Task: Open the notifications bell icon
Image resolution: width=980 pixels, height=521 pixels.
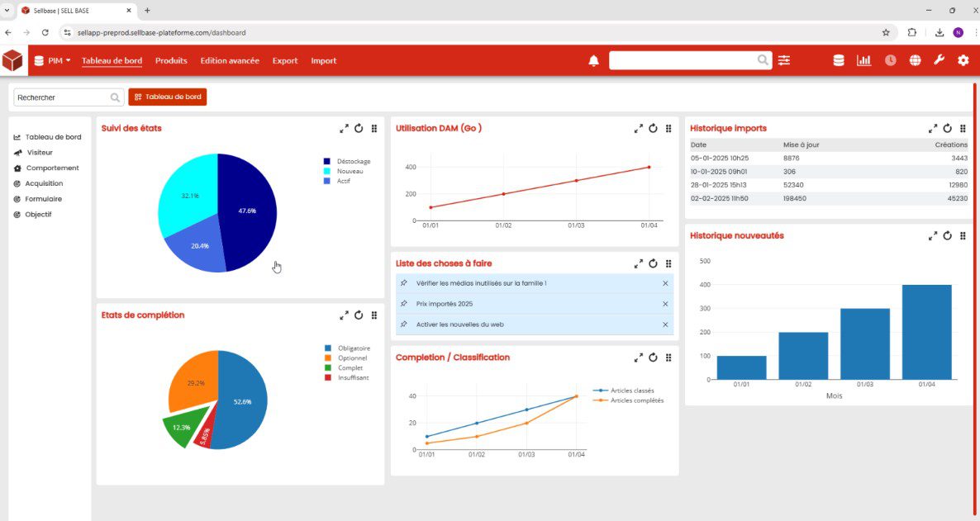Action: point(593,59)
